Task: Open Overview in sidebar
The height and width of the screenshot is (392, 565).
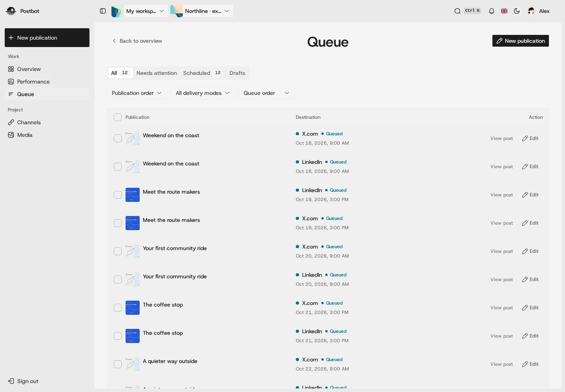Action: coord(47,69)
